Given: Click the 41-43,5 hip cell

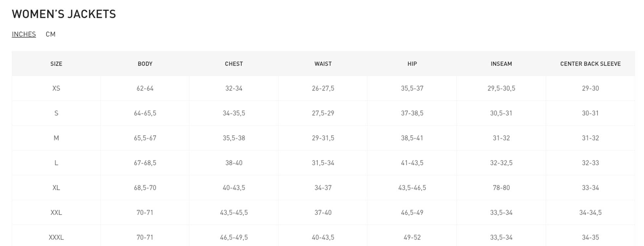Looking at the screenshot, I should pyautogui.click(x=412, y=163).
